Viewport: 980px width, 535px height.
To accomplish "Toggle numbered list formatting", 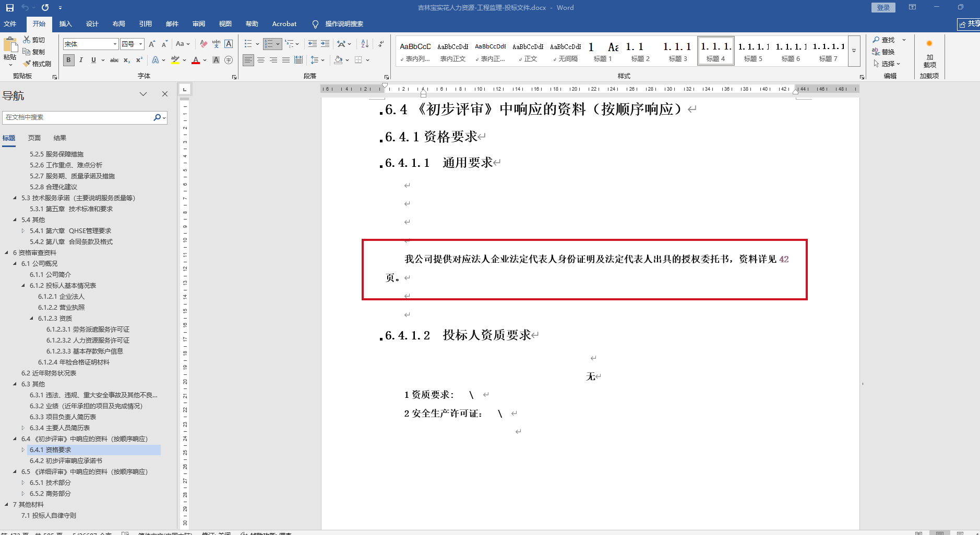I will point(269,44).
